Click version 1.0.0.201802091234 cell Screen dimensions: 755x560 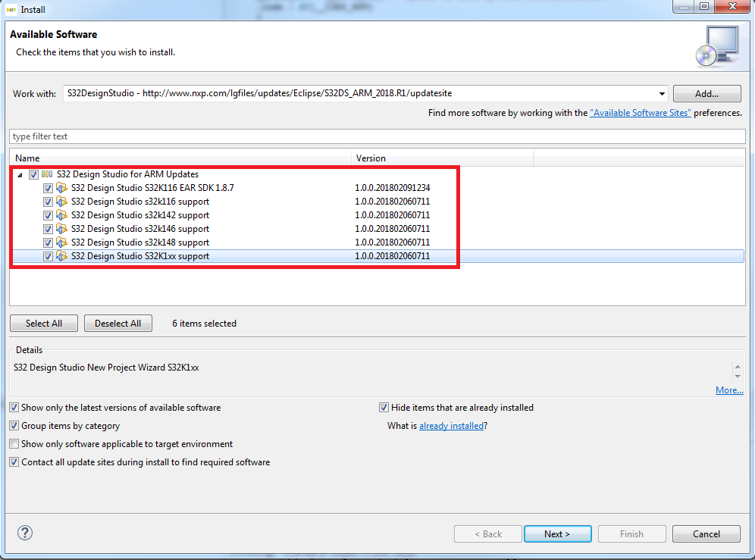point(393,188)
